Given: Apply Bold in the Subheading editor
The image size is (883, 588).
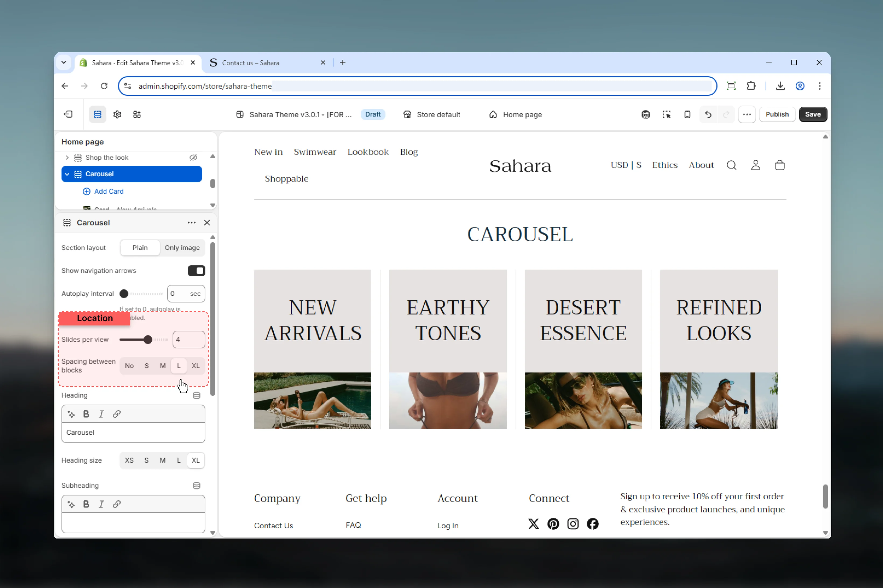Looking at the screenshot, I should (x=86, y=504).
